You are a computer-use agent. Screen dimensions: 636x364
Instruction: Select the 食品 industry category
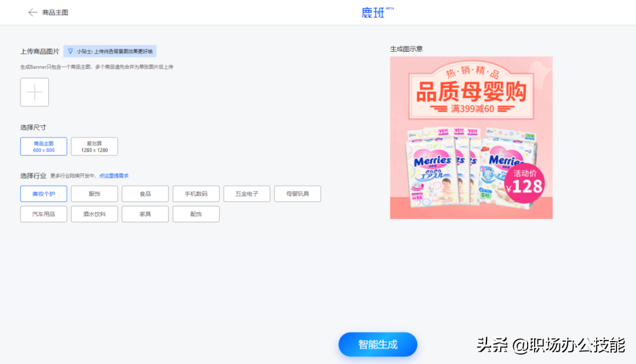coord(145,193)
